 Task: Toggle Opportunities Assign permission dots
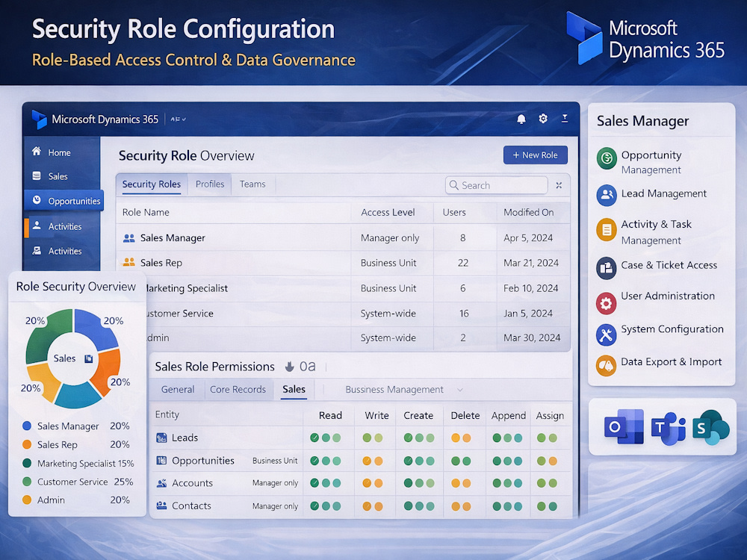point(547,461)
